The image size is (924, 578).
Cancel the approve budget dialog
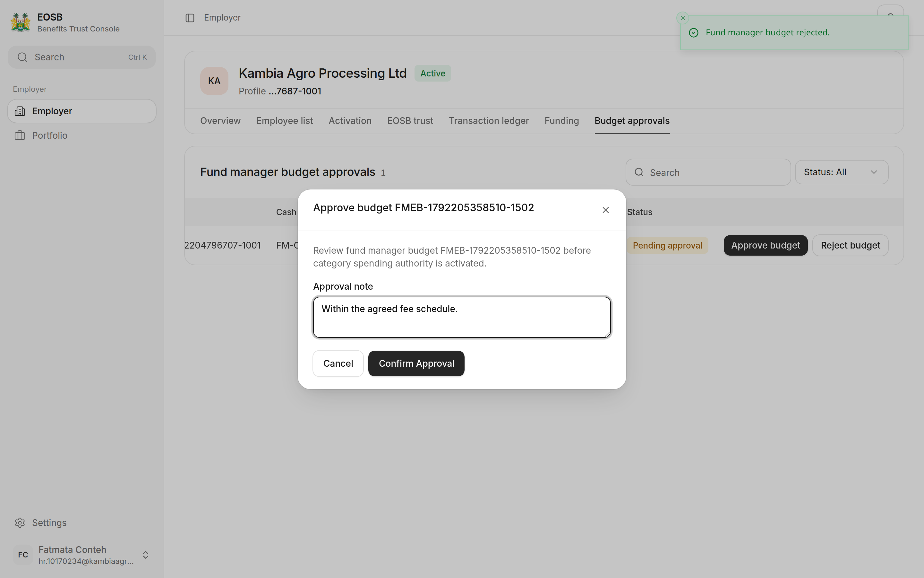(338, 363)
